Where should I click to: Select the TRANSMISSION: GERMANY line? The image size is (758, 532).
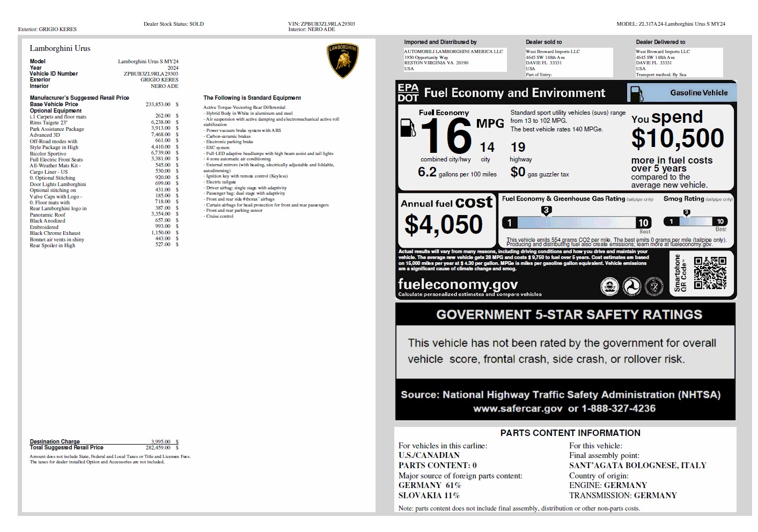pos(623,496)
